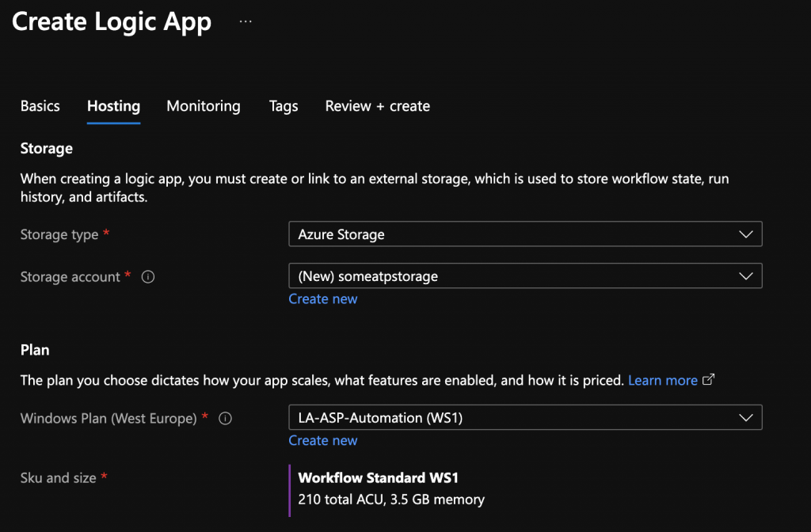The image size is (811, 532).
Task: Open the Learn more link about plans
Action: [x=662, y=381]
